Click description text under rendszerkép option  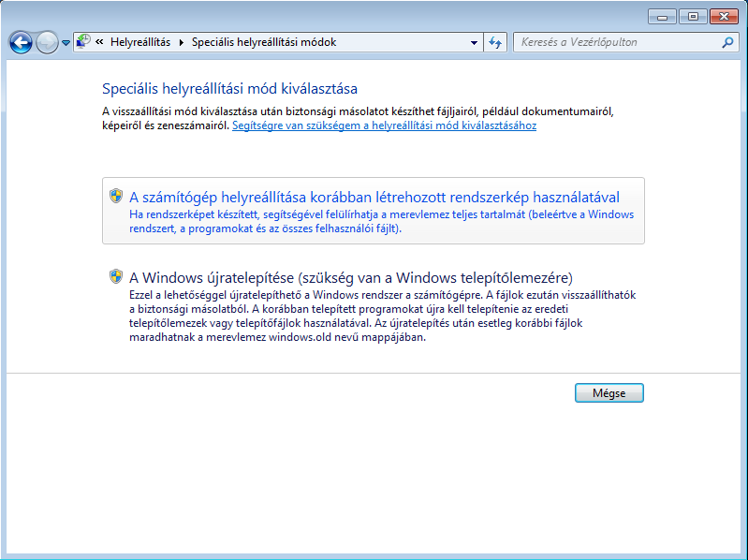click(381, 221)
